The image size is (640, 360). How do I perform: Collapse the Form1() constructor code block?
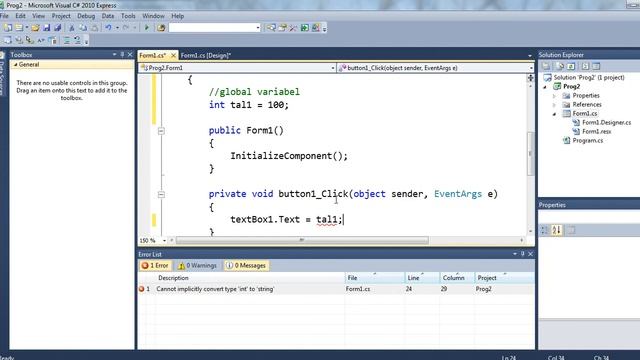click(x=161, y=131)
